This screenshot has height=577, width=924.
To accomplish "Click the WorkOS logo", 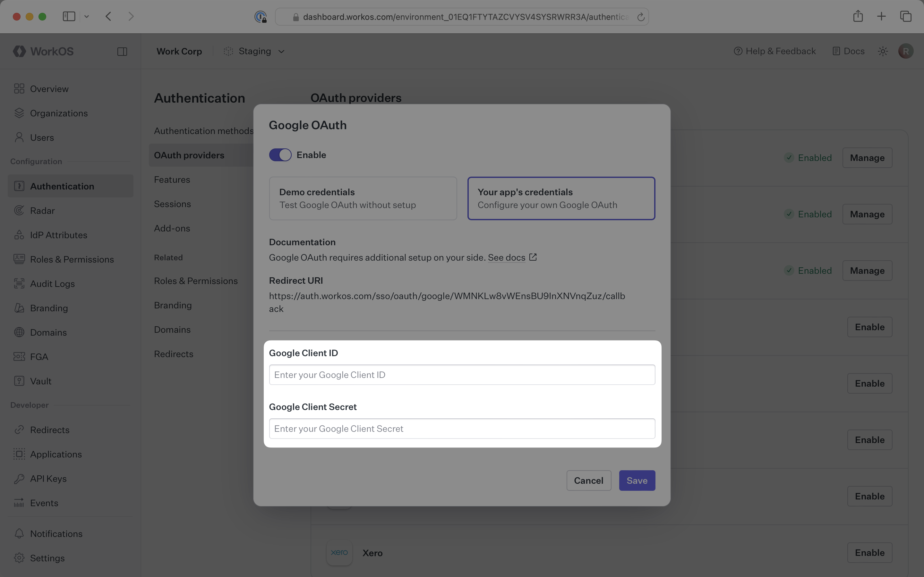I will coord(43,51).
